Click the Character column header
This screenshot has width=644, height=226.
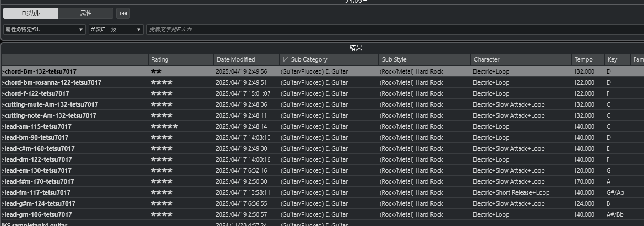pos(520,59)
